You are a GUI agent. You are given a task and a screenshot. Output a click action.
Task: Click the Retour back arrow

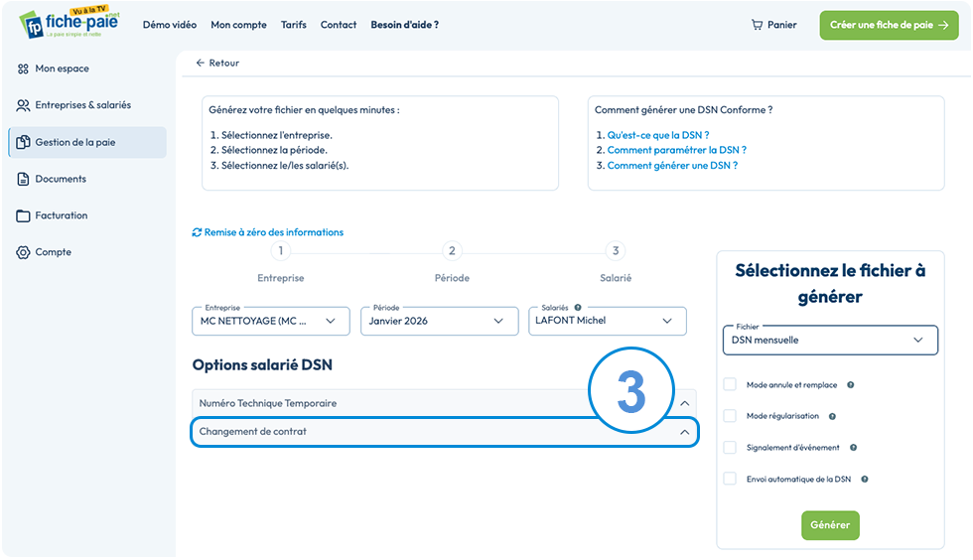[x=200, y=63]
